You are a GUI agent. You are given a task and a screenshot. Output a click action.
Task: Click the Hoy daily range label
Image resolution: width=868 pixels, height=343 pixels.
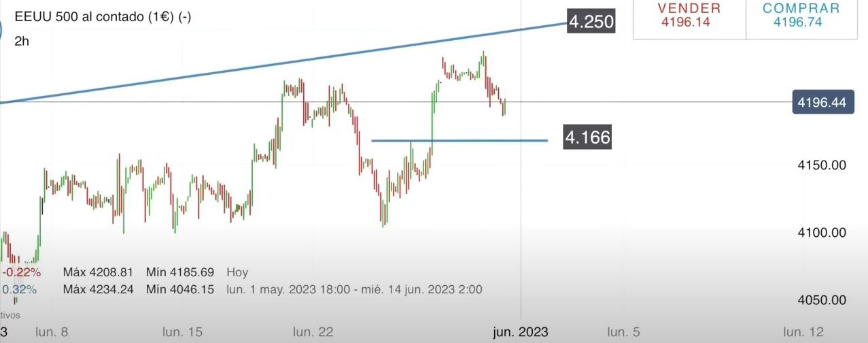pyautogui.click(x=237, y=272)
